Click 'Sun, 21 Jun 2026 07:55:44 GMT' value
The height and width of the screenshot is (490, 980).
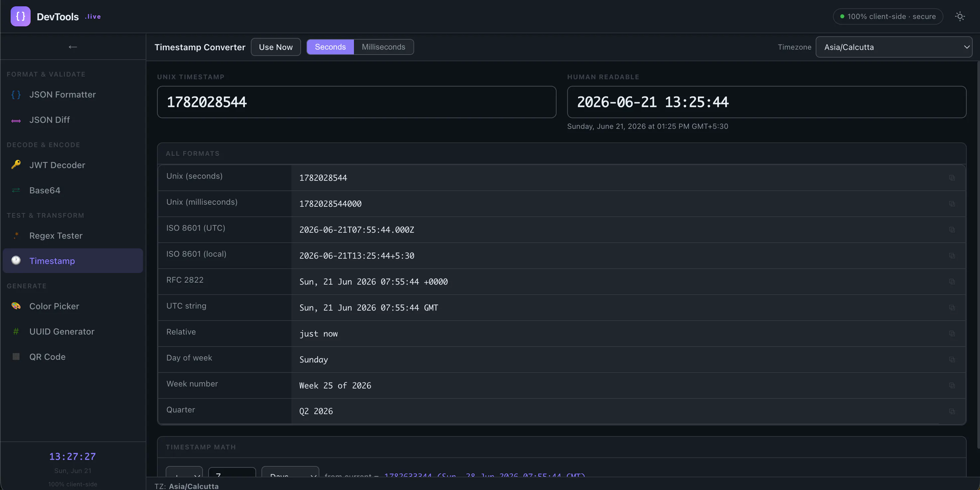(369, 308)
